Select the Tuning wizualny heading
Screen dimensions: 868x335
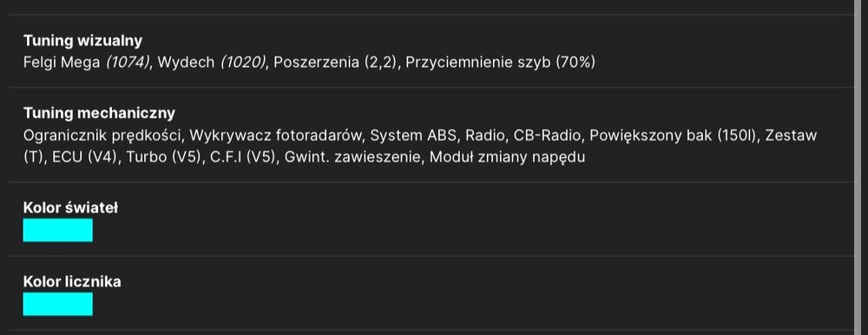coord(82,41)
